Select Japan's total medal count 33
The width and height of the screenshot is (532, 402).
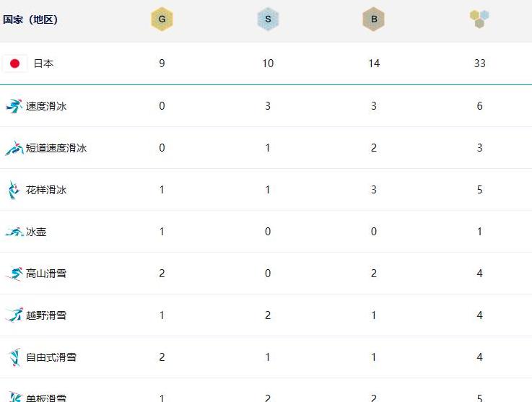[x=479, y=64]
